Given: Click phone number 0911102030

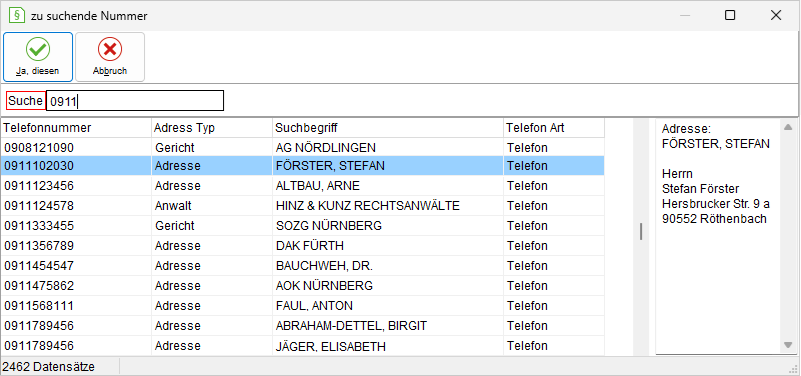Looking at the screenshot, I should pyautogui.click(x=39, y=166).
